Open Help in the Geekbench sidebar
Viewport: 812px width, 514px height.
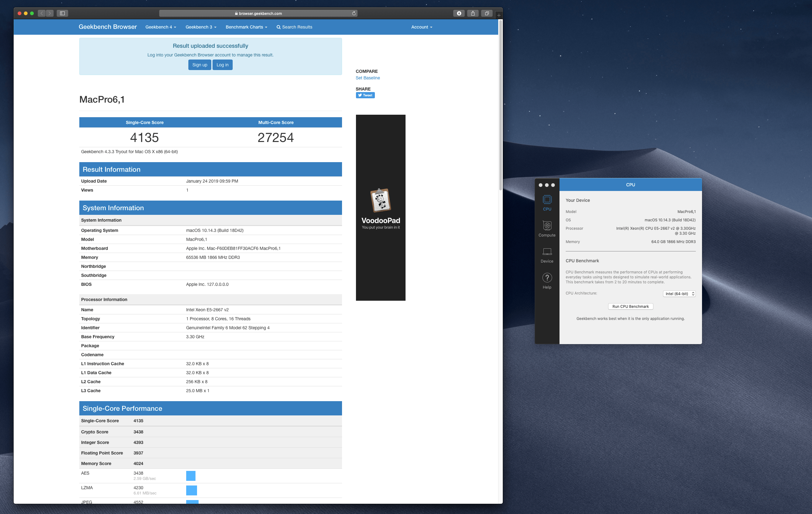point(547,281)
